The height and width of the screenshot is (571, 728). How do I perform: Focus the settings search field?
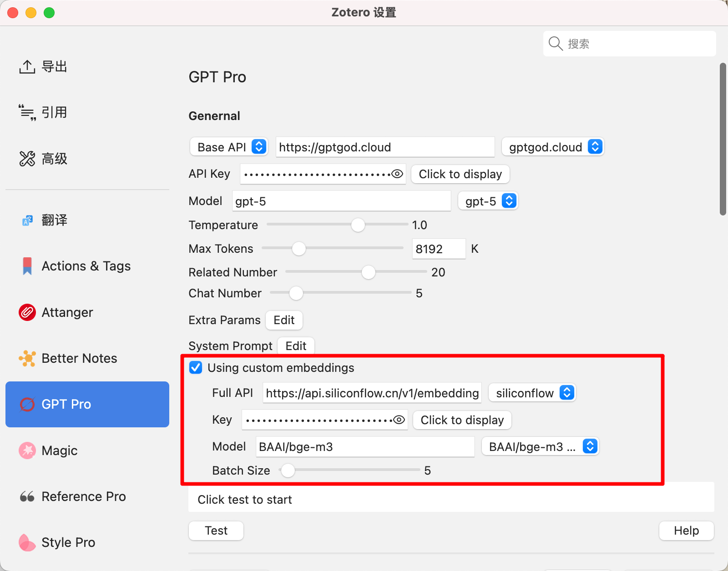[x=630, y=44]
